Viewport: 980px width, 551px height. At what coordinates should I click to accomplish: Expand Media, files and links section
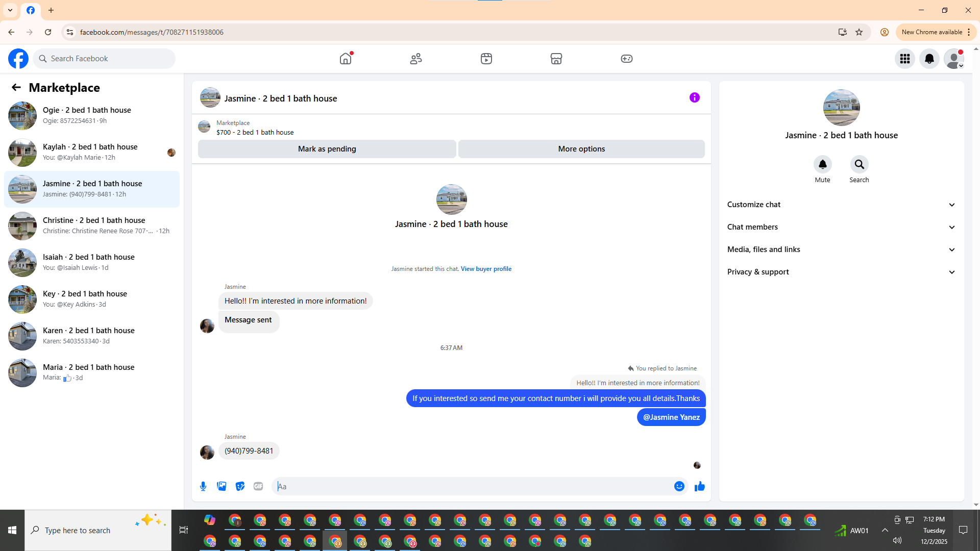click(841, 249)
